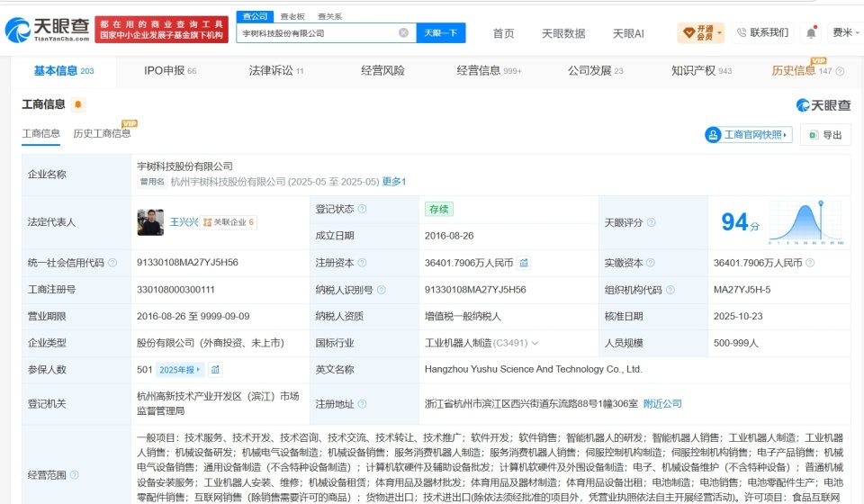864x504 pixels.
Task: Click the 天眼一下 search button
Action: (x=441, y=33)
